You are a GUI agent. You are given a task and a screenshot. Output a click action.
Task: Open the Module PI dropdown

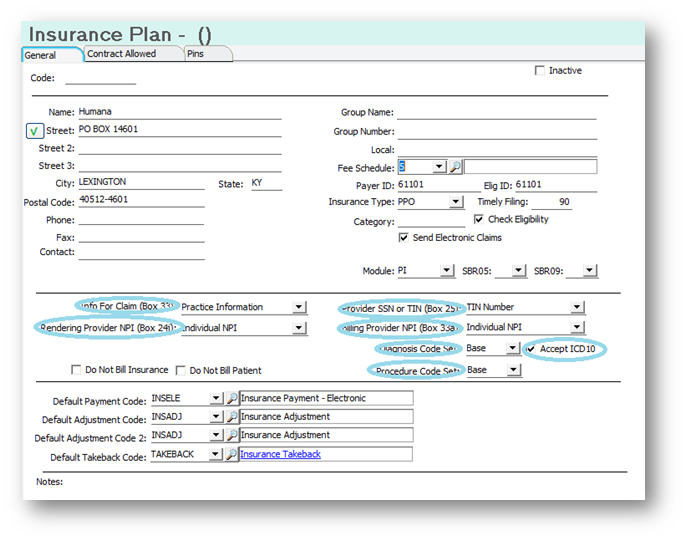coord(446,271)
